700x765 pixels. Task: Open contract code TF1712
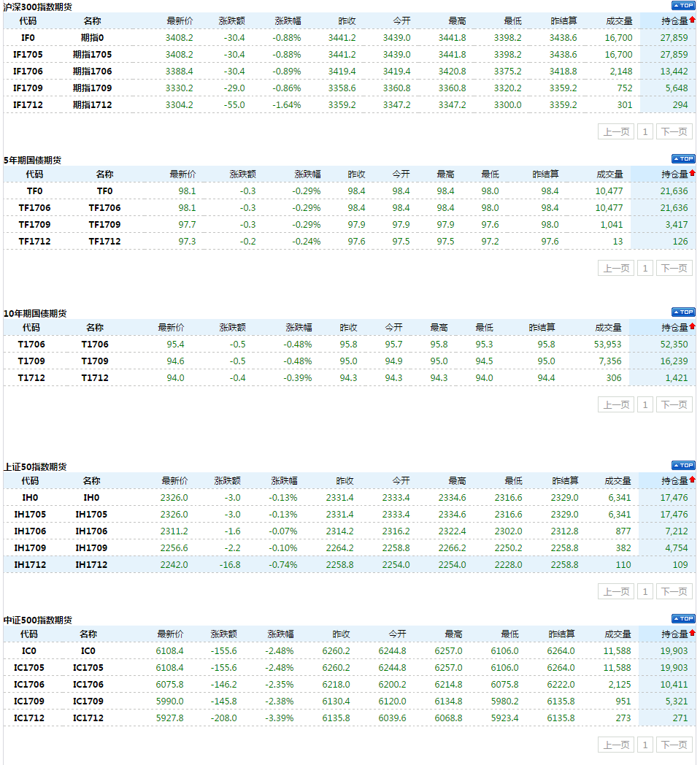pos(34,242)
